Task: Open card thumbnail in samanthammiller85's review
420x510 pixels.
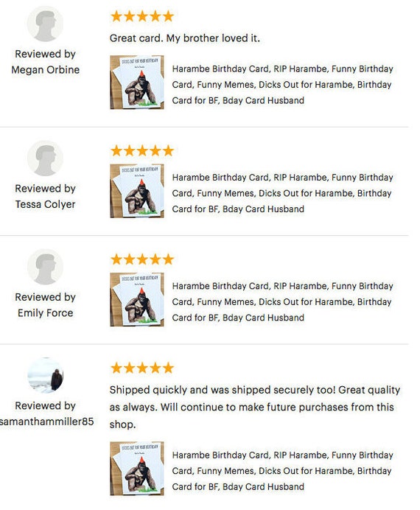Action: coord(137,469)
